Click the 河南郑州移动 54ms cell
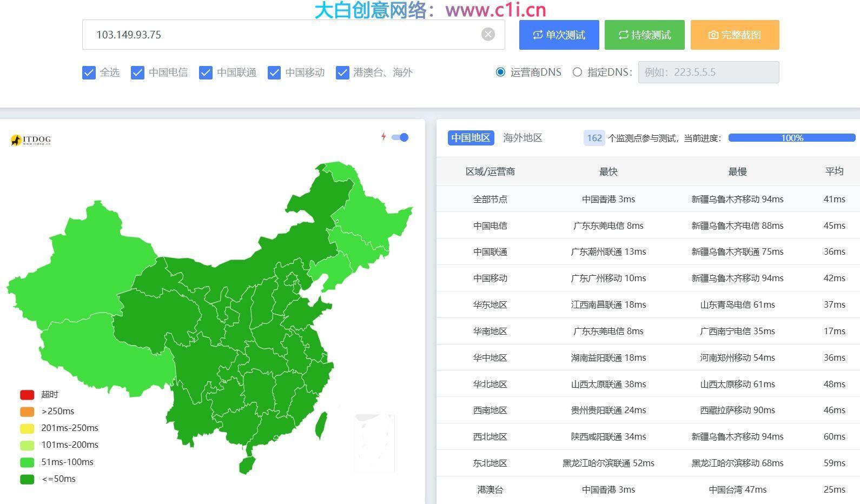The image size is (860, 504). (737, 357)
